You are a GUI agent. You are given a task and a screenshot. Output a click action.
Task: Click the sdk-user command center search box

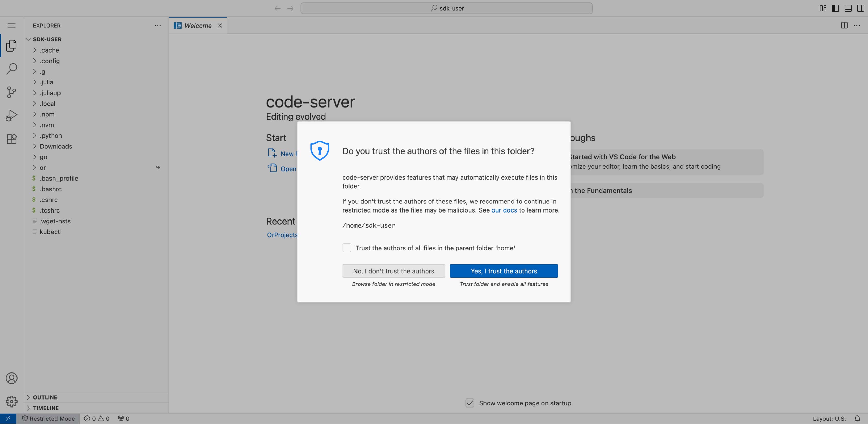pos(446,9)
